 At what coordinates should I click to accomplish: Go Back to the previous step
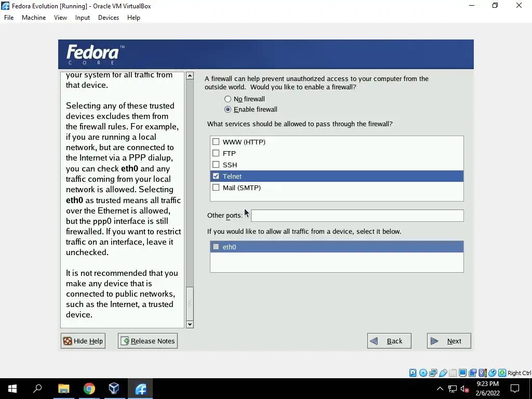[x=389, y=341]
